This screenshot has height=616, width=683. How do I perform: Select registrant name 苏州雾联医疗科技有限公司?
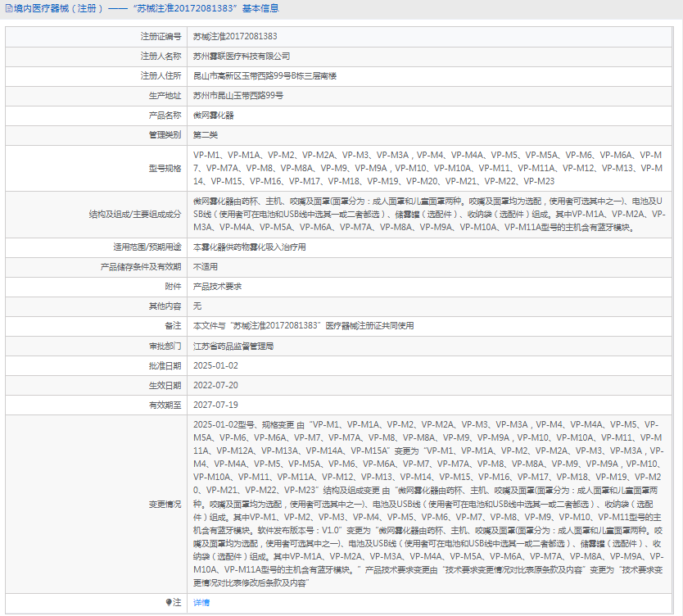(242, 57)
